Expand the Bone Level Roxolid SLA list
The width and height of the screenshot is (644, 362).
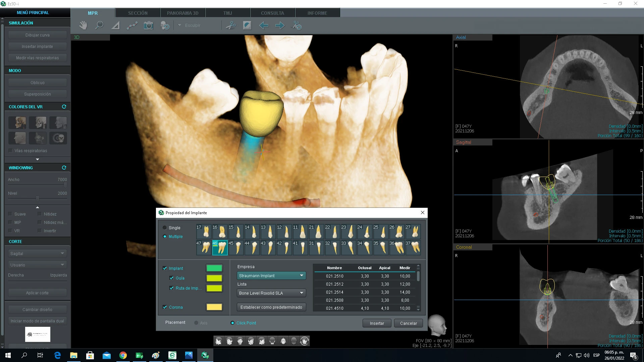271,293
